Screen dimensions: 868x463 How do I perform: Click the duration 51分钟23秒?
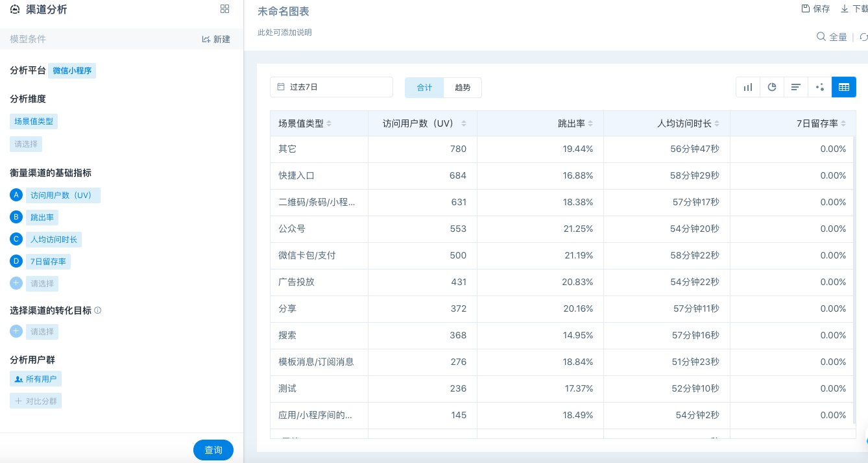pos(695,362)
